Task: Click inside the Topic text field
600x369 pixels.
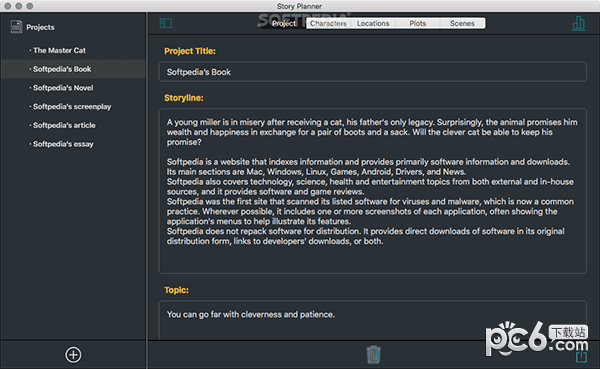Action: (x=372, y=320)
